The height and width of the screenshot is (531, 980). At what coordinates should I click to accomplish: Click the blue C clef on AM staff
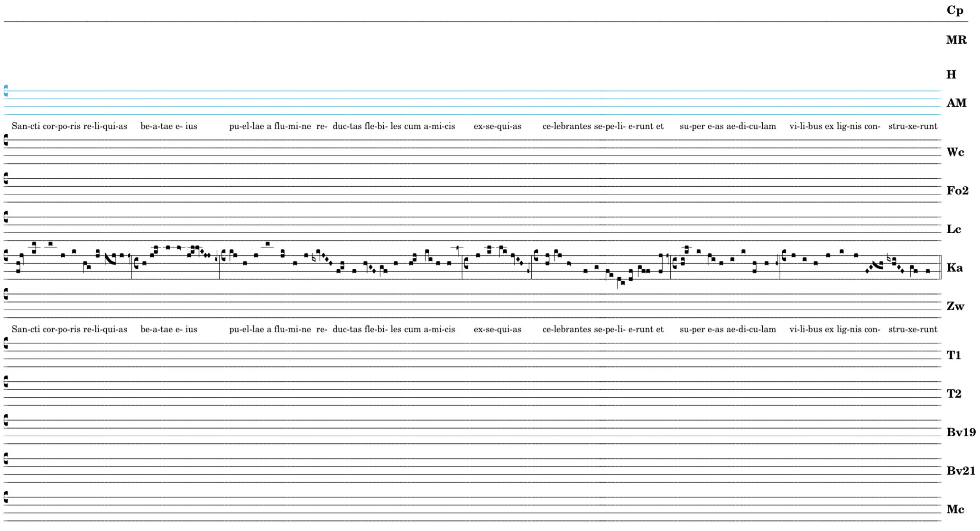point(6,91)
